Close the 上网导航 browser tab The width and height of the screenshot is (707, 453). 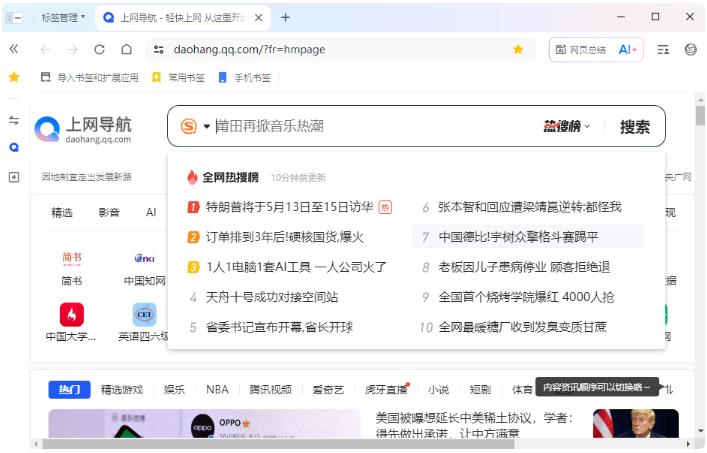coord(258,18)
